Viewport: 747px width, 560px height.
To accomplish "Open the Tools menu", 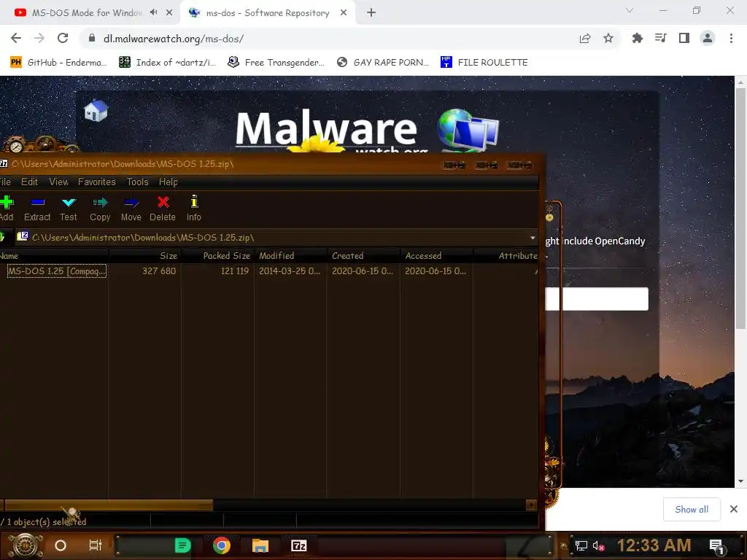I will click(138, 182).
